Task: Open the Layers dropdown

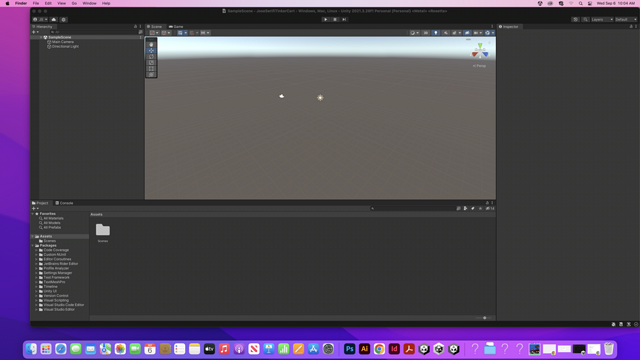Action: pos(602,19)
